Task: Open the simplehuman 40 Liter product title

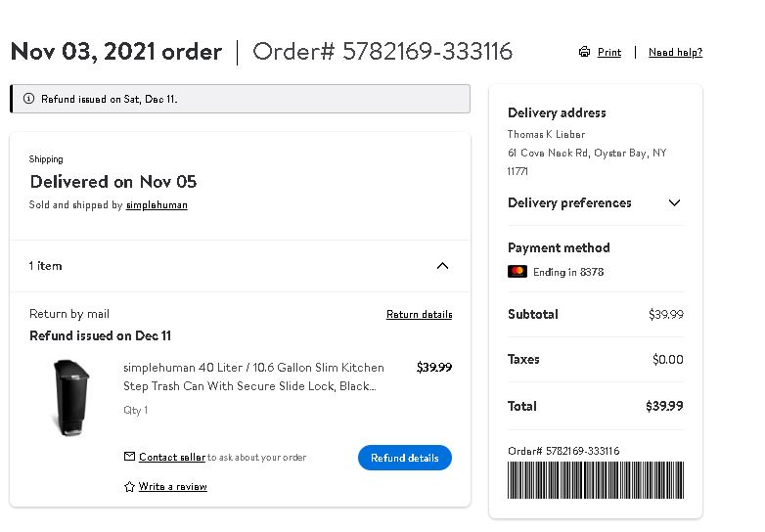Action: pos(253,377)
